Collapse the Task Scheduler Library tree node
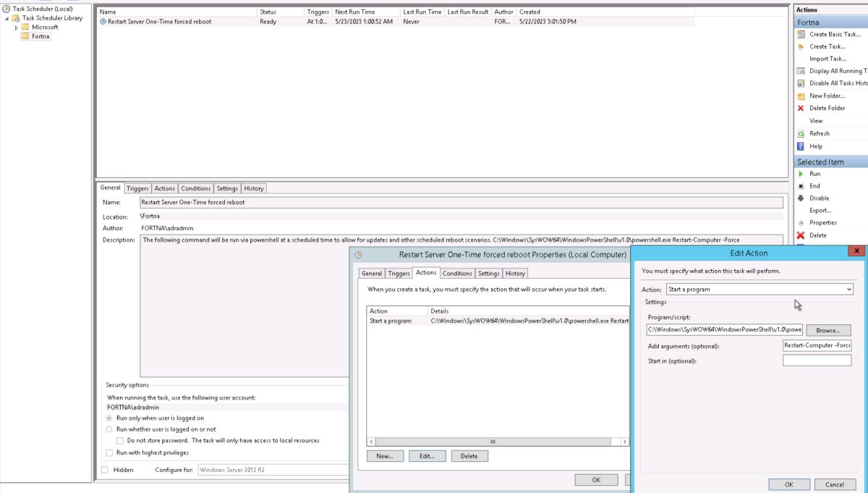This screenshot has width=868, height=493. pos(7,18)
